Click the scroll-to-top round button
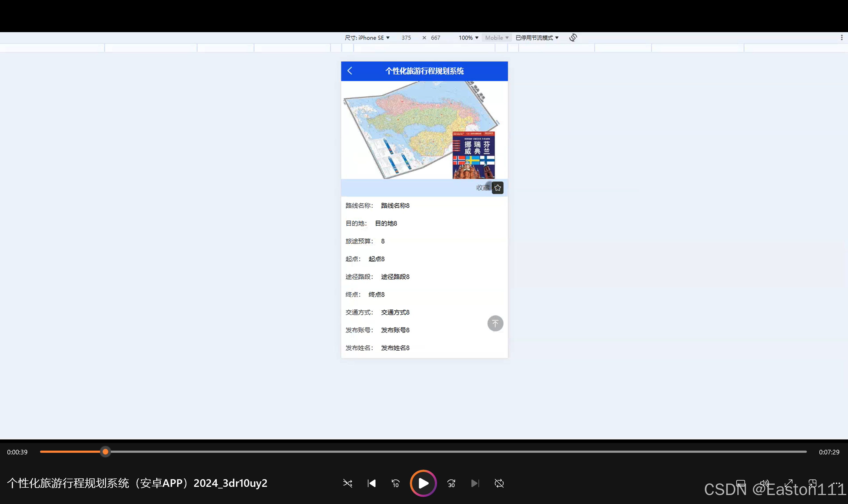The image size is (848, 504). point(495,323)
